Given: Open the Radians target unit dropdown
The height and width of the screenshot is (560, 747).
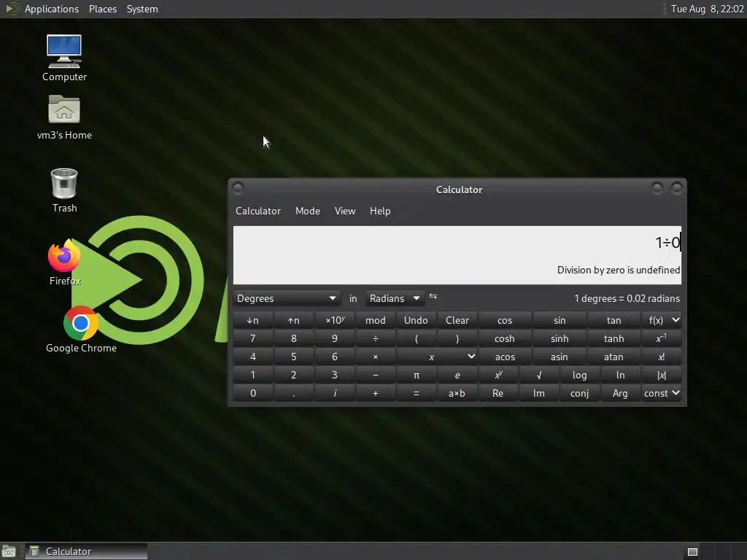Looking at the screenshot, I should 395,298.
